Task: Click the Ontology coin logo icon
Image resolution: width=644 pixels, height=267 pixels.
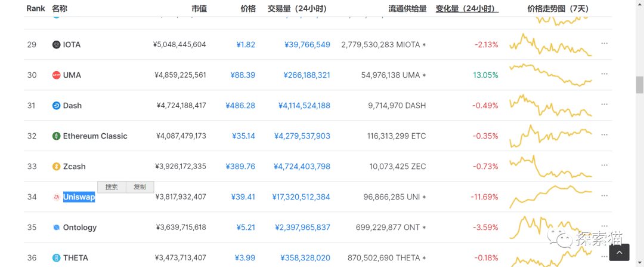Action: 56,228
